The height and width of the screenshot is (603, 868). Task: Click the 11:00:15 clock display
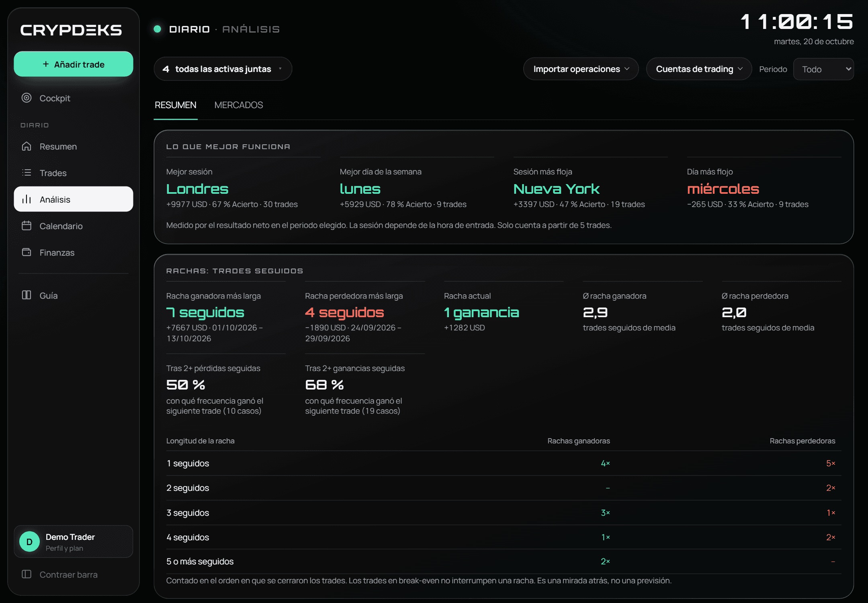[x=797, y=22]
